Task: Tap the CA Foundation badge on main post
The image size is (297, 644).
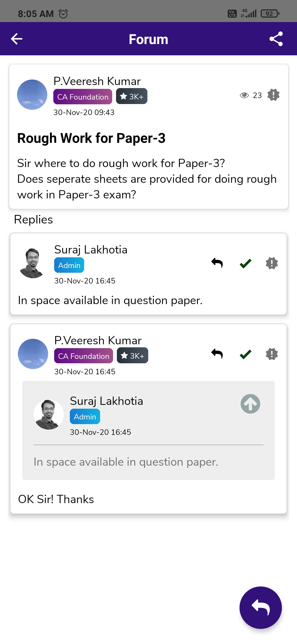Action: click(83, 97)
